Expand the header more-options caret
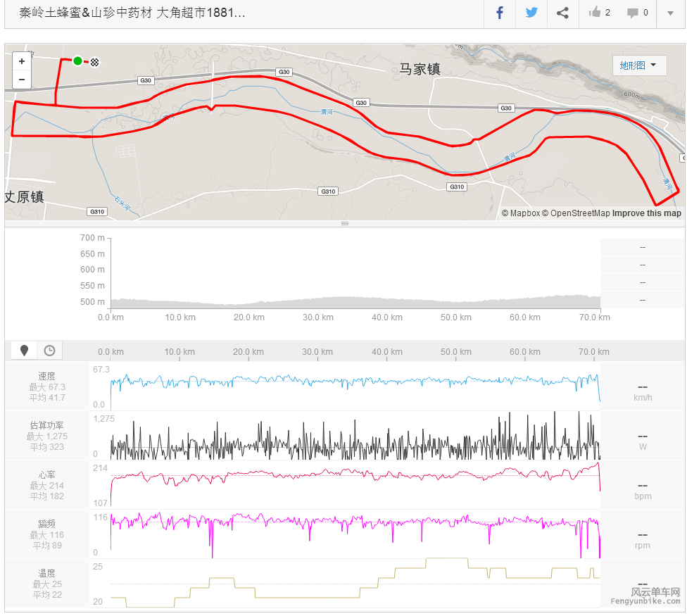This screenshot has height=616, width=687. [670, 13]
